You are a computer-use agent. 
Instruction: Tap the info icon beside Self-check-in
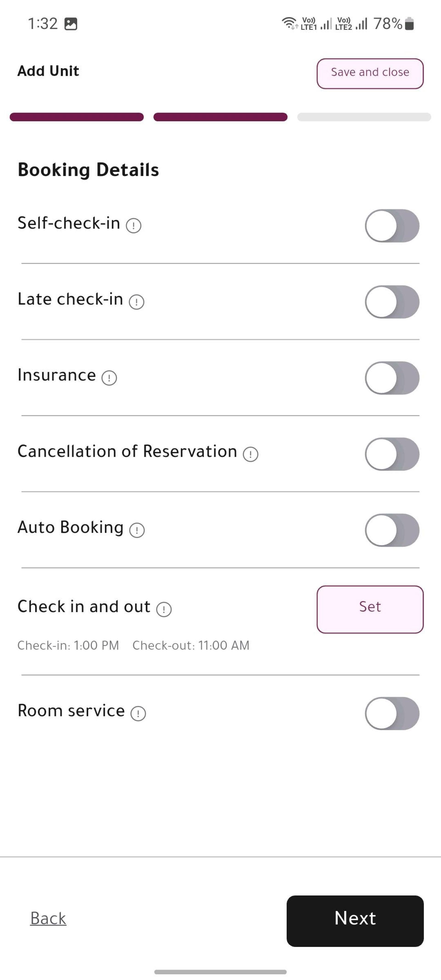133,226
